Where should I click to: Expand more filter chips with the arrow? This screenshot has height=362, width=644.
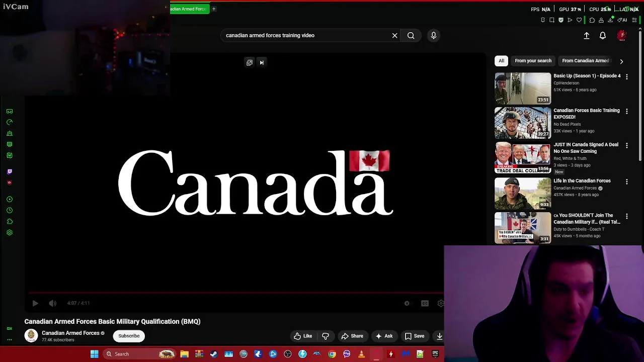click(621, 61)
